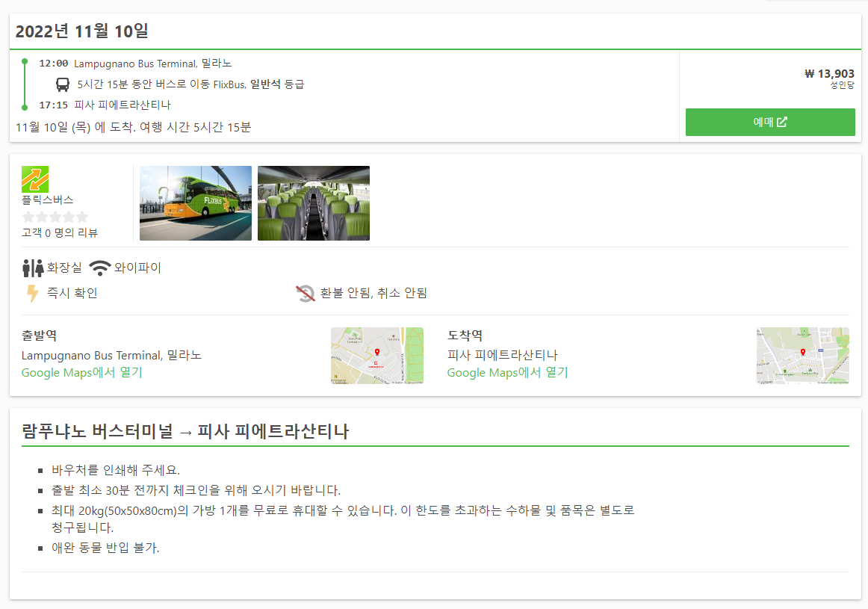The height and width of the screenshot is (609, 868).
Task: Click the 플릭스버스 company name
Action: click(x=47, y=200)
